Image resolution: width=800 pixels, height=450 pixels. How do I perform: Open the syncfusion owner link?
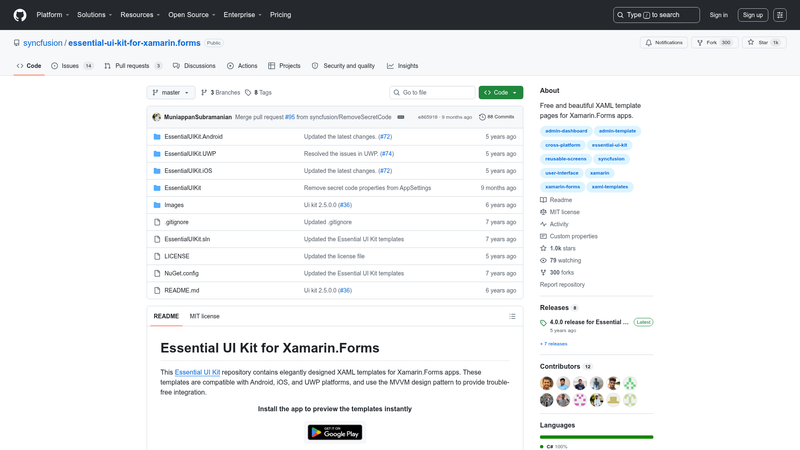(43, 43)
